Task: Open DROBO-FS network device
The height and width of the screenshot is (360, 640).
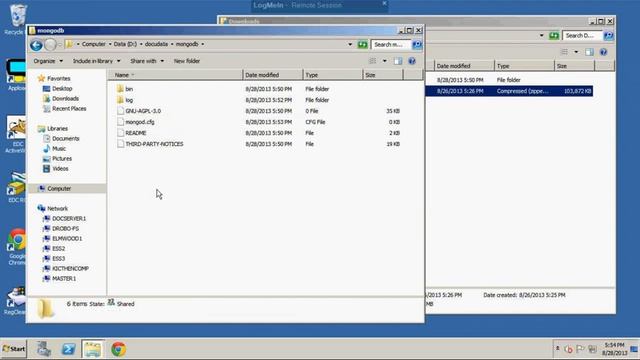Action: click(x=65, y=229)
